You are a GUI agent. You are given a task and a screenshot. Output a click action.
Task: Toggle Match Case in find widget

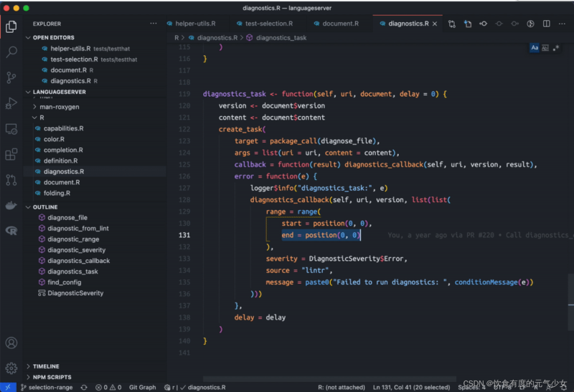point(535,48)
